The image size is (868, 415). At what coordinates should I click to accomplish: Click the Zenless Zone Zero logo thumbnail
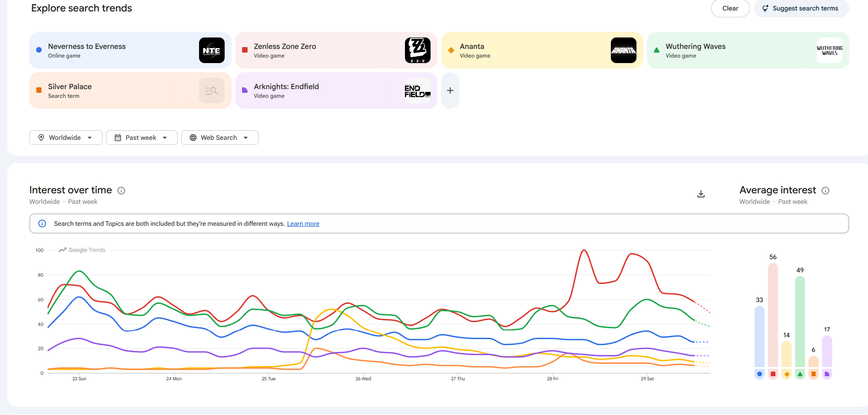[418, 50]
